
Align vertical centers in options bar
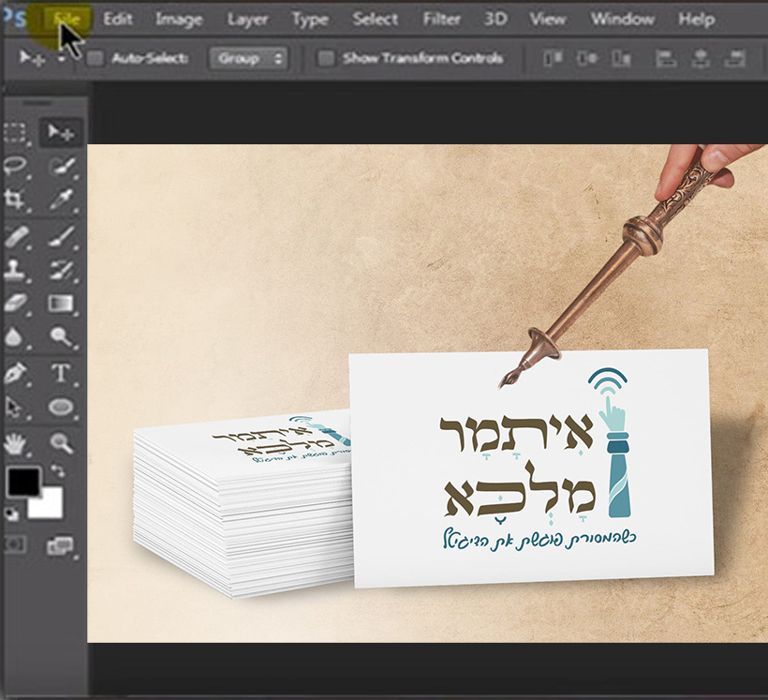587,59
